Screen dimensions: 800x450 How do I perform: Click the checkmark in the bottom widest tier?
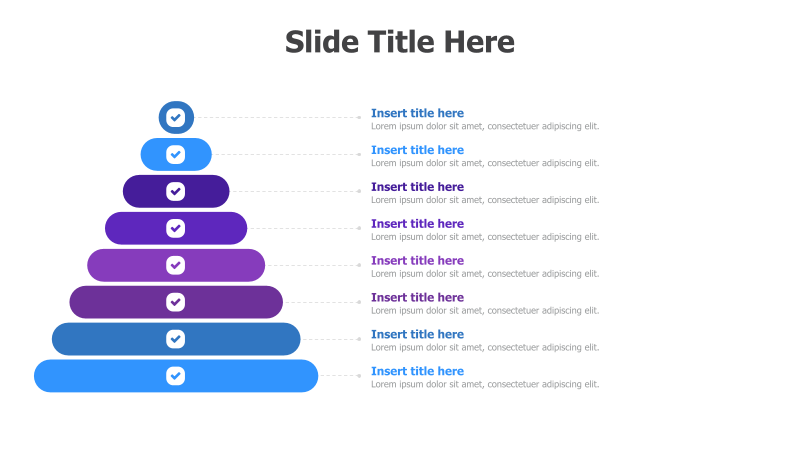(176, 376)
